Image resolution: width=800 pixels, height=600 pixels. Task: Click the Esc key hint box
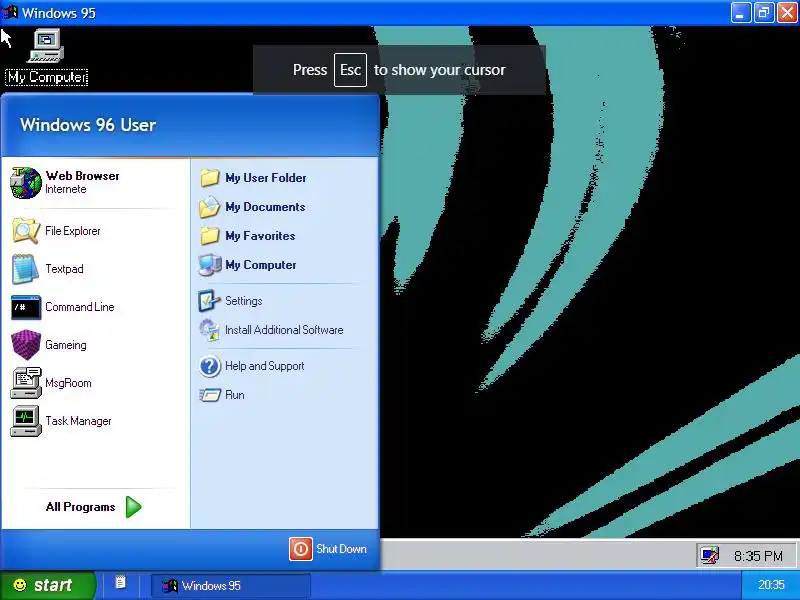[x=350, y=70]
